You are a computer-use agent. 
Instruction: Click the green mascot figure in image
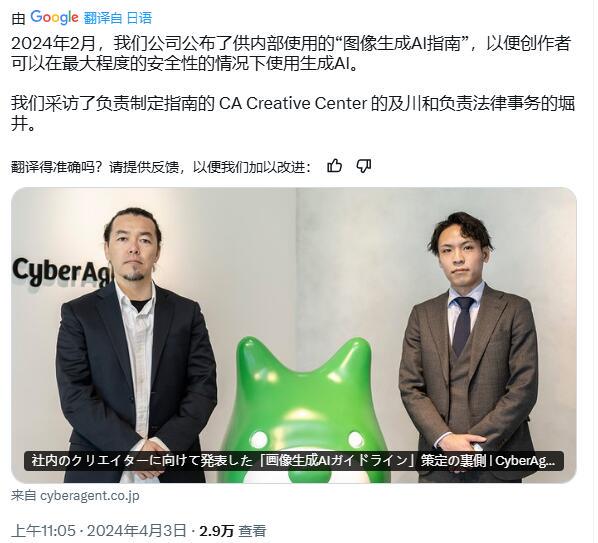[305, 410]
